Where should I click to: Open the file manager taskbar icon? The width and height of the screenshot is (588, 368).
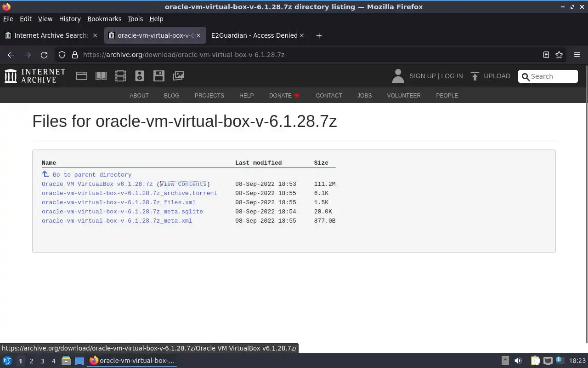pyautogui.click(x=66, y=361)
